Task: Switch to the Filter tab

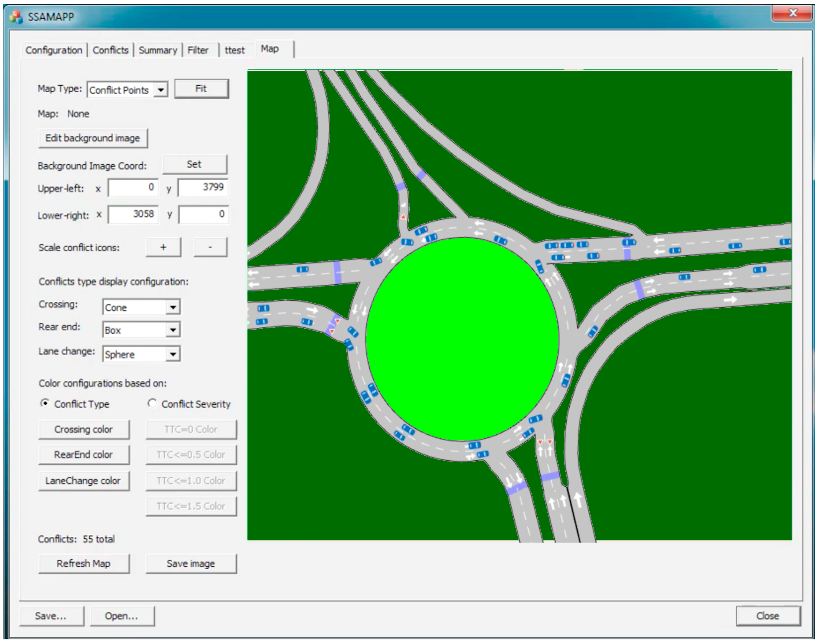Action: coord(198,50)
